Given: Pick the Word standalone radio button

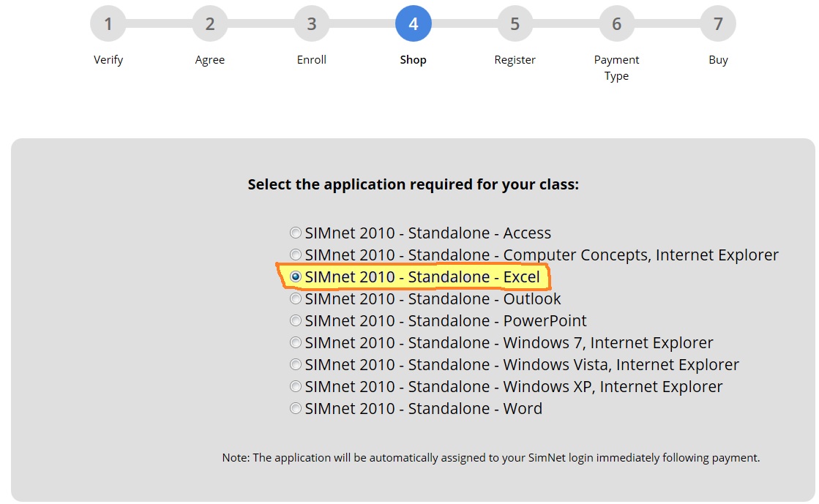Looking at the screenshot, I should 296,408.
